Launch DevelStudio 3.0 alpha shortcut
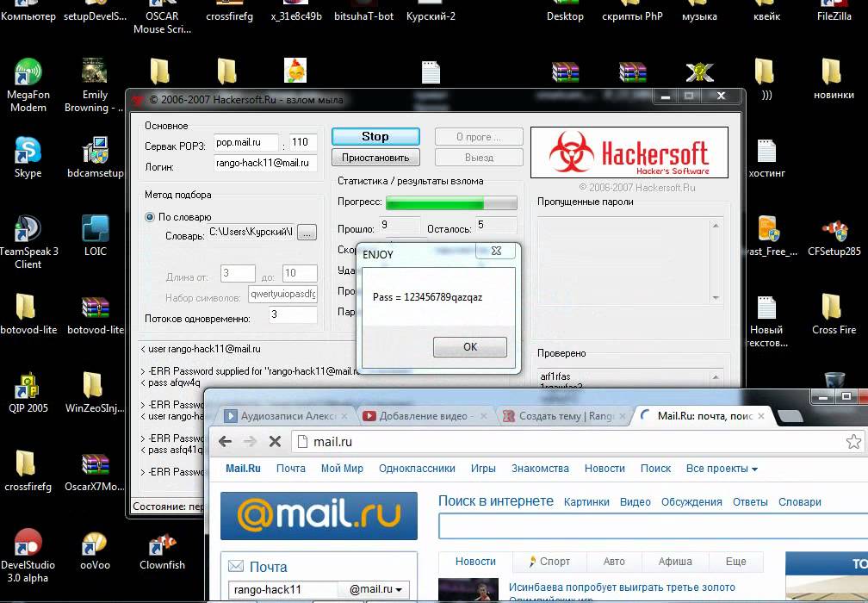 pyautogui.click(x=28, y=556)
